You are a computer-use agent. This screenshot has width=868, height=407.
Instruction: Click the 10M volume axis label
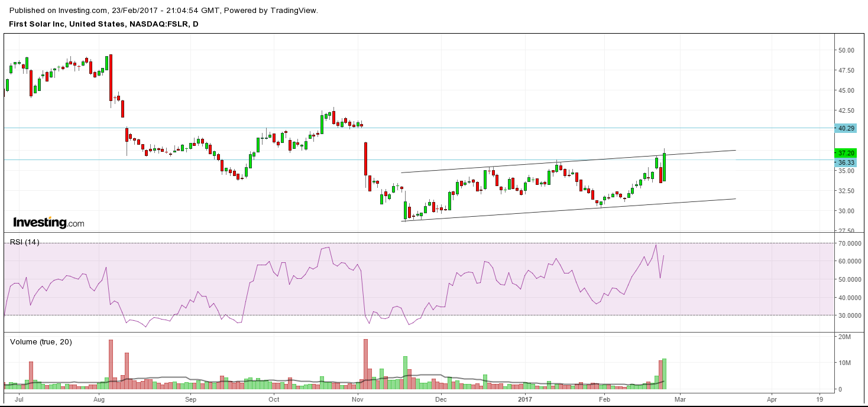pos(845,363)
